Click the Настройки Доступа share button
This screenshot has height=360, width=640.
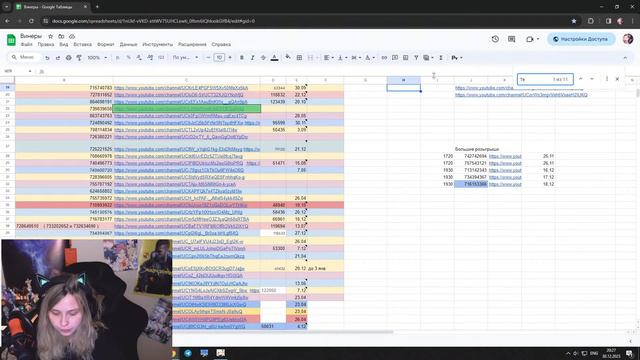pos(581,39)
